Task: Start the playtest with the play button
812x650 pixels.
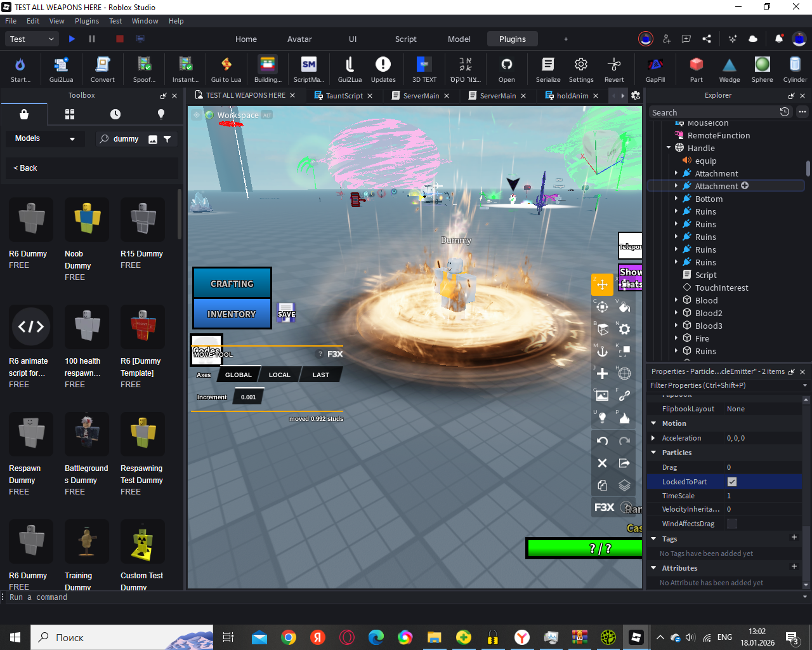Action: 72,39
